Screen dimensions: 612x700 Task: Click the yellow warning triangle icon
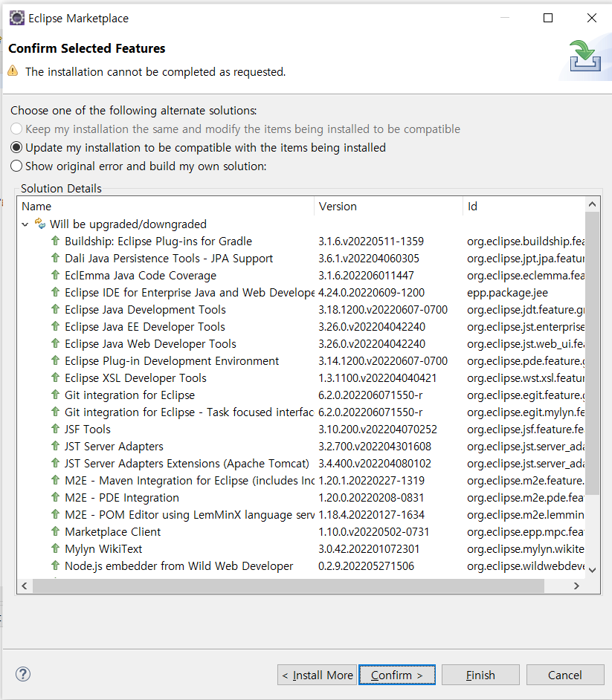(x=13, y=71)
